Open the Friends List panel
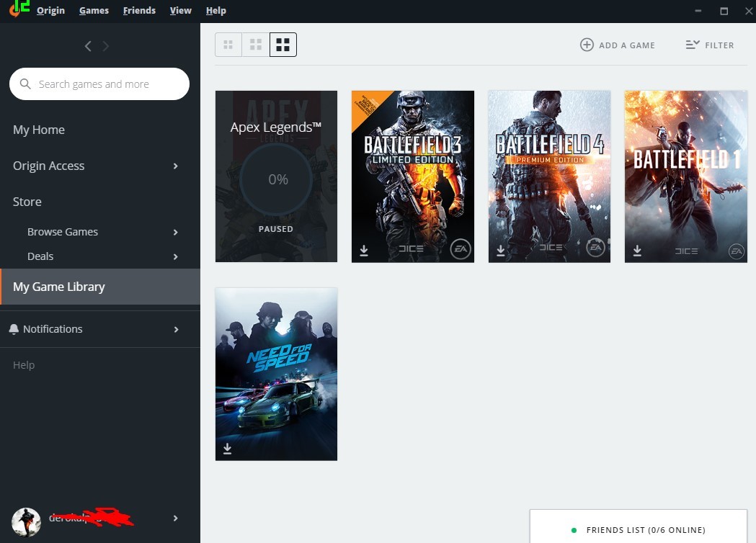Screen dimensions: 756x543 click(639, 526)
